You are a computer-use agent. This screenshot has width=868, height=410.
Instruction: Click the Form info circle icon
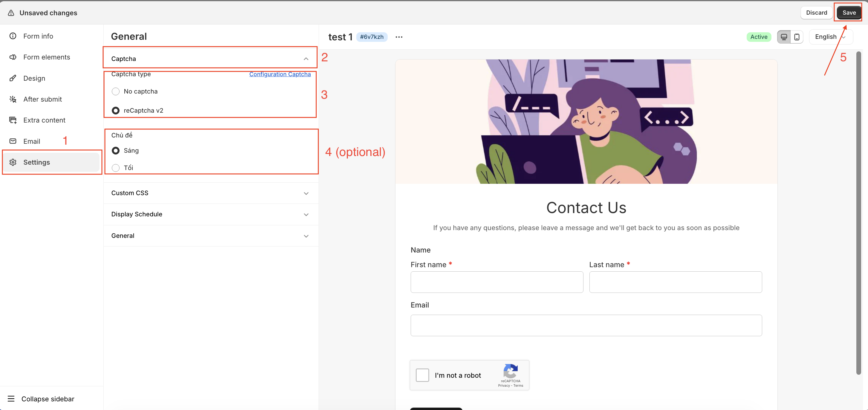pos(13,36)
